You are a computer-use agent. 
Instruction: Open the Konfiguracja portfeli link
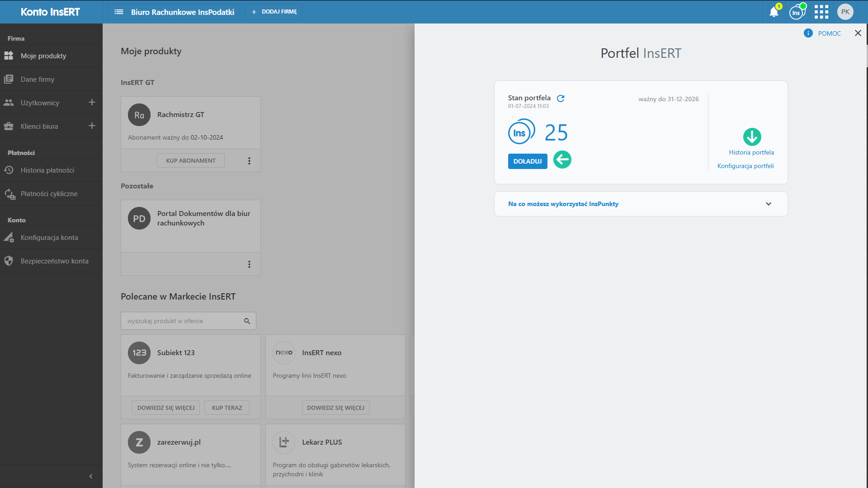point(745,166)
